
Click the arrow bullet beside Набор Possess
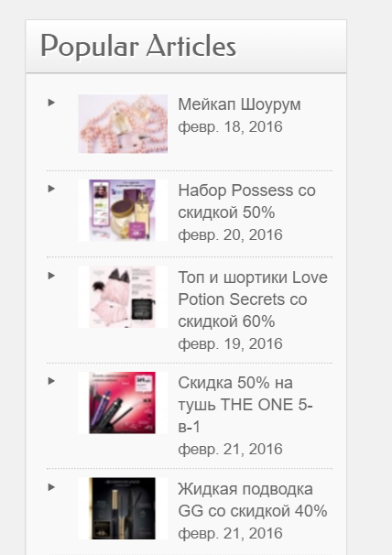pyautogui.click(x=51, y=189)
